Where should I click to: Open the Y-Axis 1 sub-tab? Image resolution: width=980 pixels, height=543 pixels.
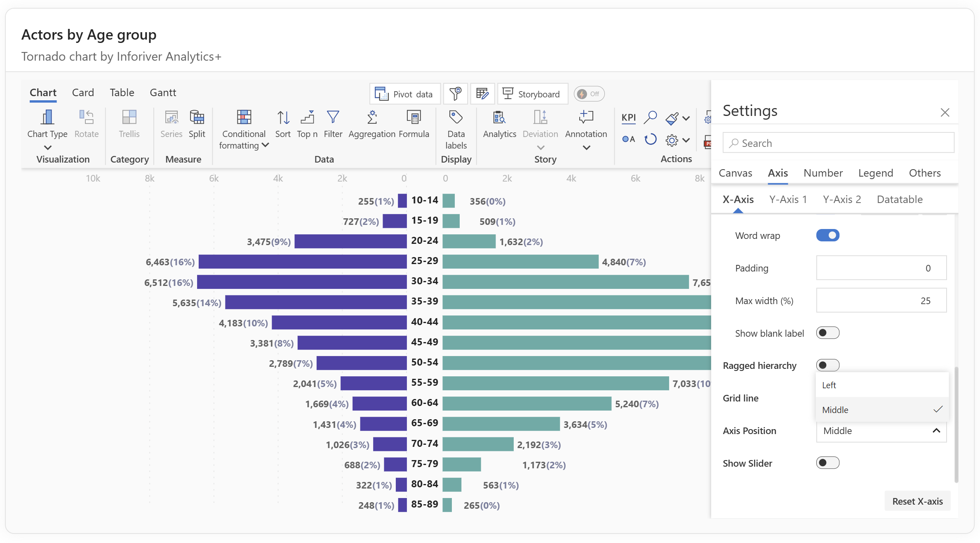788,200
